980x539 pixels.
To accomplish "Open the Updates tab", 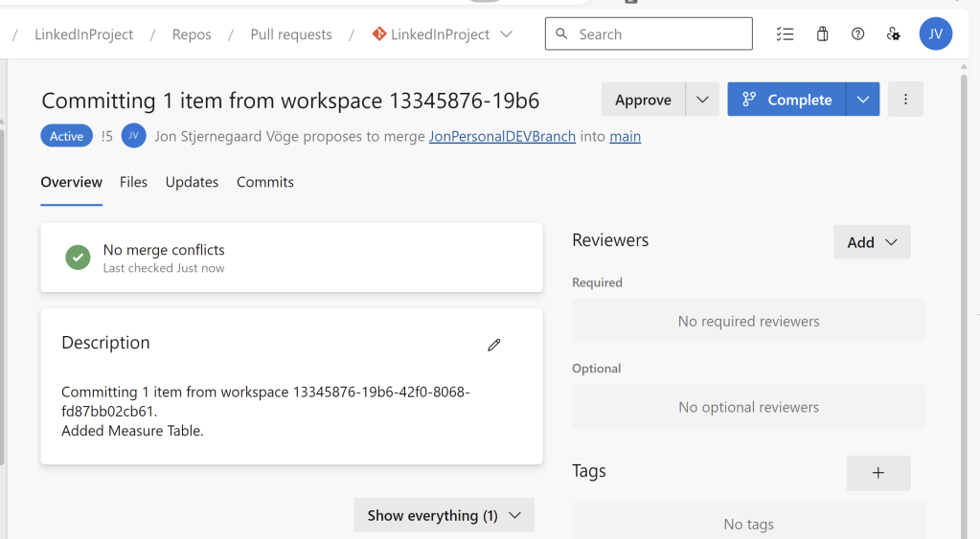I will 192,182.
